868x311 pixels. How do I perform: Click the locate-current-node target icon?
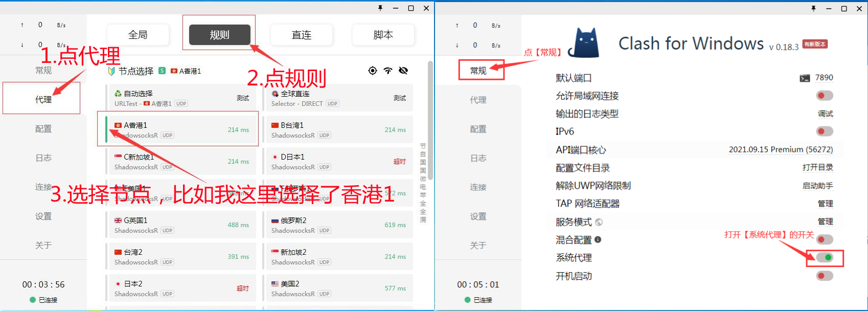pyautogui.click(x=373, y=71)
